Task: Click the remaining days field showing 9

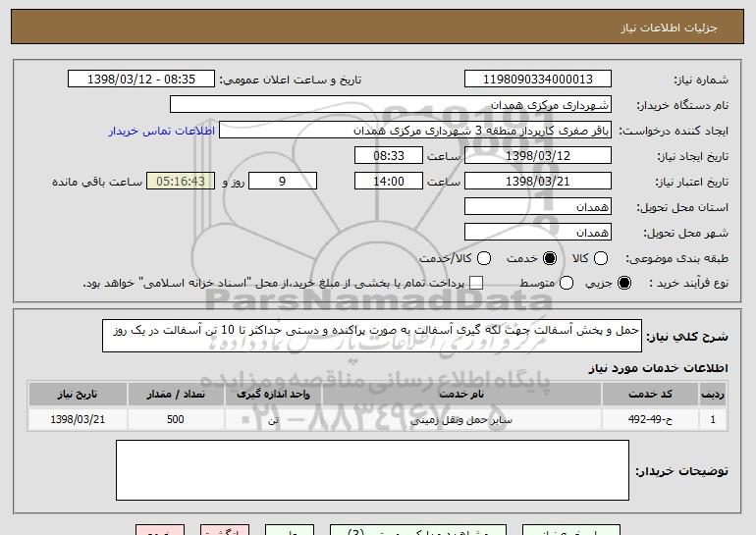Action: (283, 182)
